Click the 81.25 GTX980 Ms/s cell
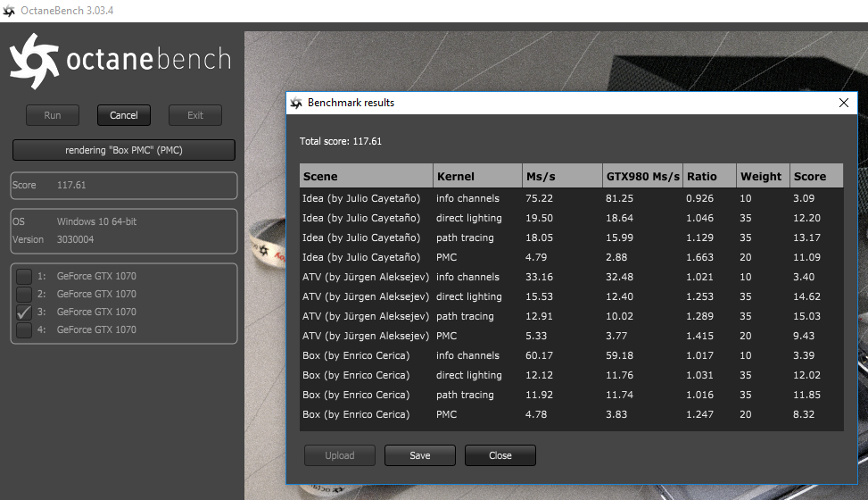 coord(619,198)
